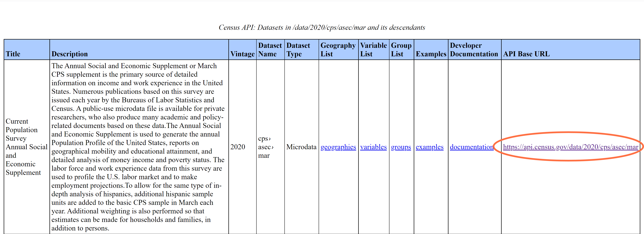Open the developer documentation link

coord(471,147)
